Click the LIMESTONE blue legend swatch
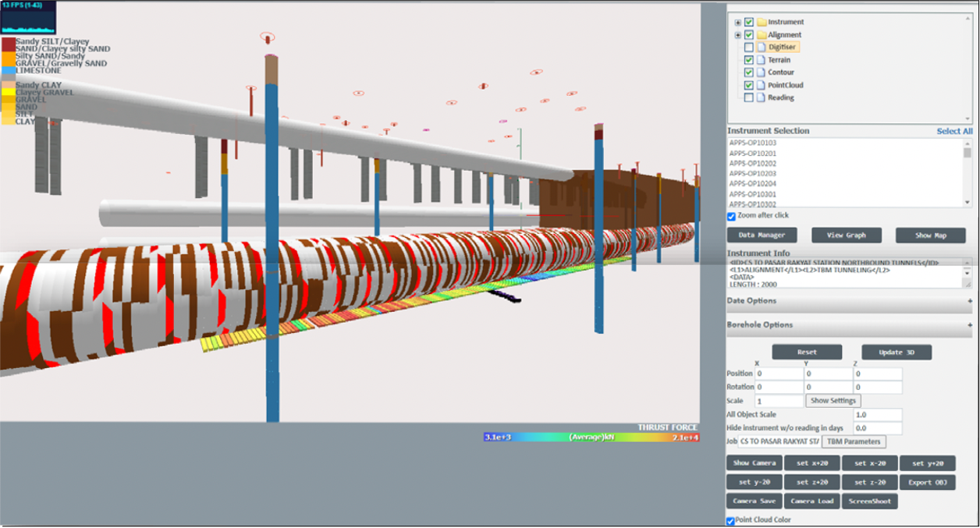The image size is (980, 528). (x=8, y=71)
